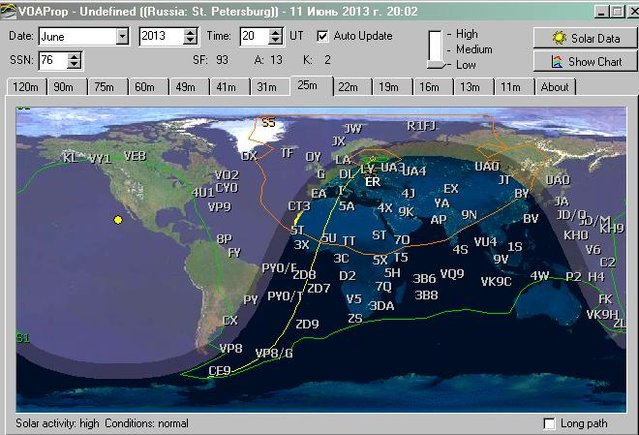Click the VQ9 prefix label on the map
639x435 pixels.
(x=452, y=274)
